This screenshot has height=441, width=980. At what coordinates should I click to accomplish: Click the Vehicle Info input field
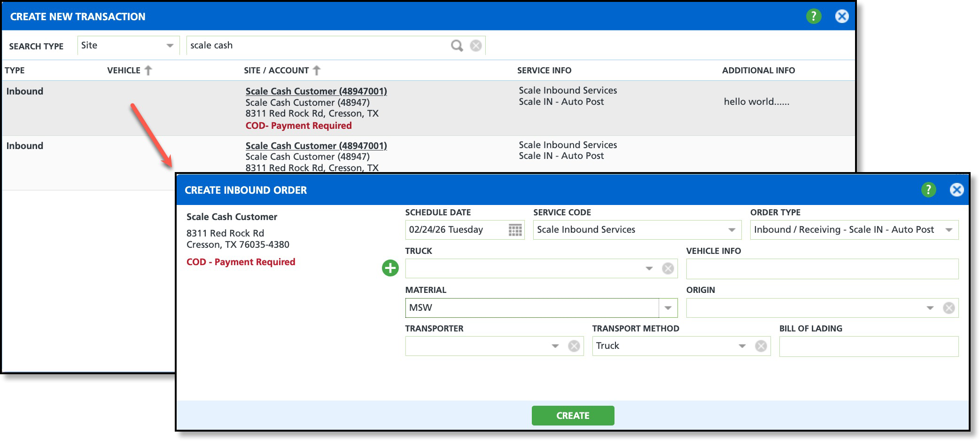click(822, 269)
